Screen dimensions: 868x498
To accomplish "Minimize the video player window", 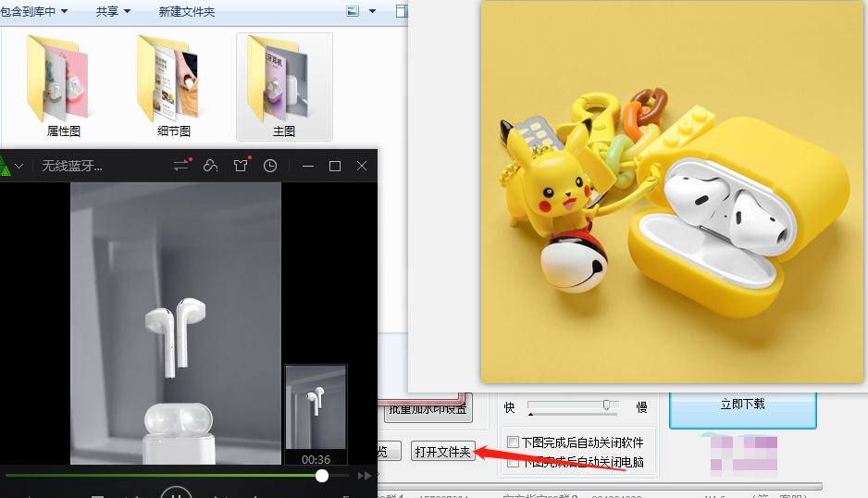I will click(x=308, y=166).
